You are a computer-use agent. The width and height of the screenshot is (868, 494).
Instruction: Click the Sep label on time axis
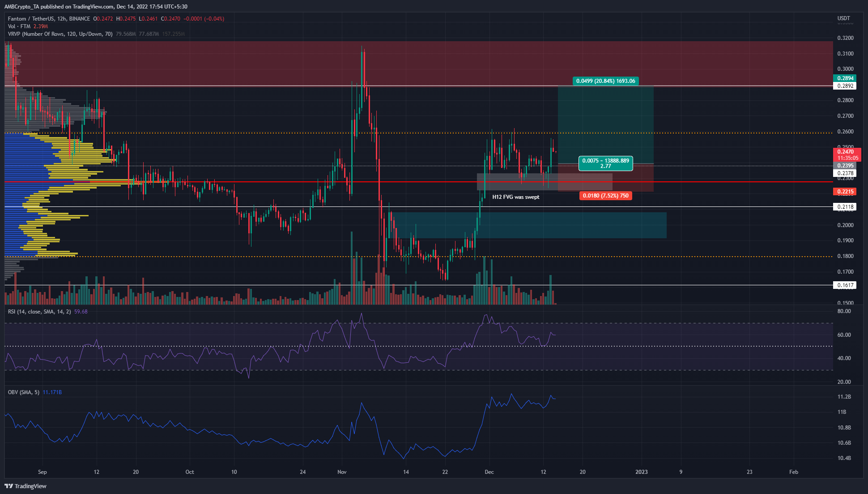click(x=43, y=472)
